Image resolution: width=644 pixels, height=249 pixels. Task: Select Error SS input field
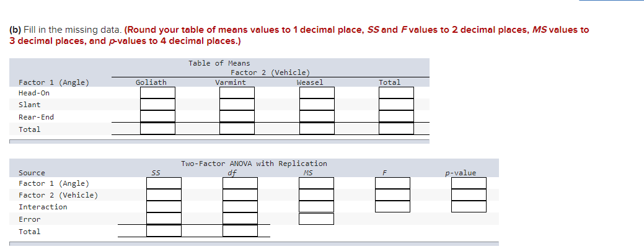tap(164, 219)
